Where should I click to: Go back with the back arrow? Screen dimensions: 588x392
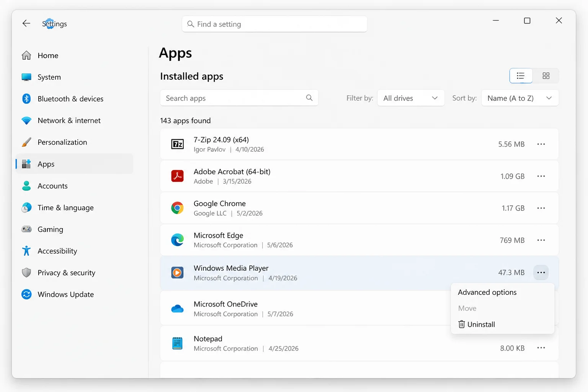point(26,23)
